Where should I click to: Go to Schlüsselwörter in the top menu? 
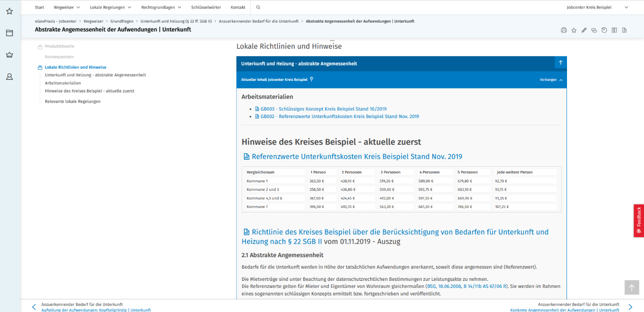[x=206, y=8]
